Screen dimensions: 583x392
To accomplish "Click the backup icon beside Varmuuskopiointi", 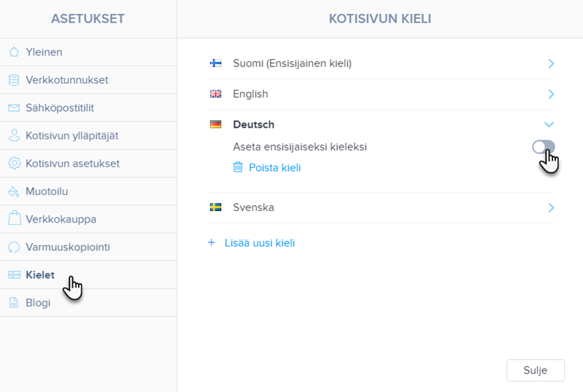I will click(14, 247).
